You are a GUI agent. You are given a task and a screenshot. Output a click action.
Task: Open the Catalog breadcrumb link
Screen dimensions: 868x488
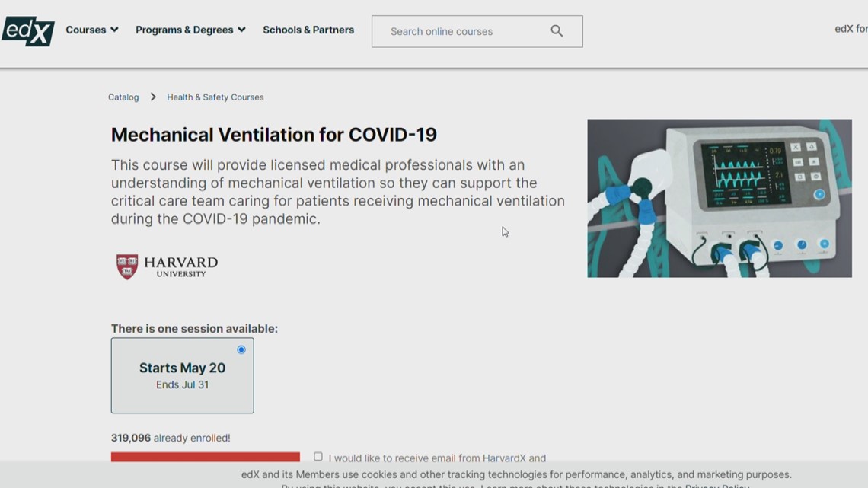tap(123, 97)
